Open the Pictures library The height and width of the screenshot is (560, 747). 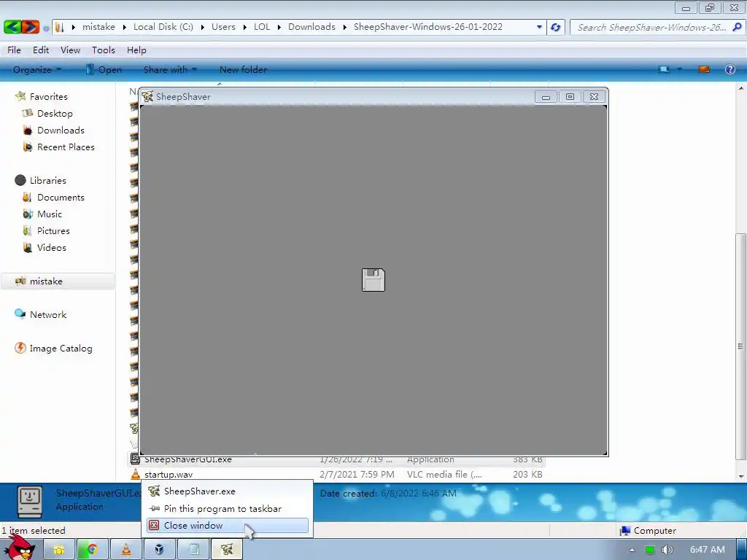click(53, 231)
